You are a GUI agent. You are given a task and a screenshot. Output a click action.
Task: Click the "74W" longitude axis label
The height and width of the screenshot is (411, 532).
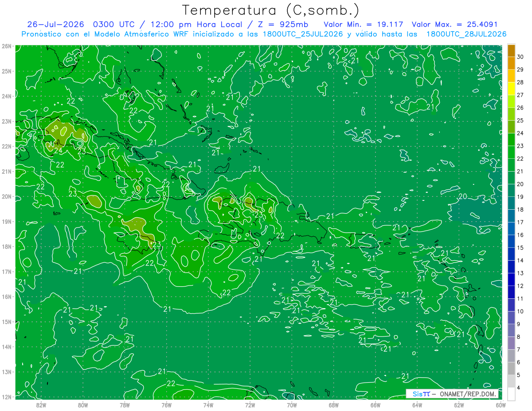pos(208,405)
